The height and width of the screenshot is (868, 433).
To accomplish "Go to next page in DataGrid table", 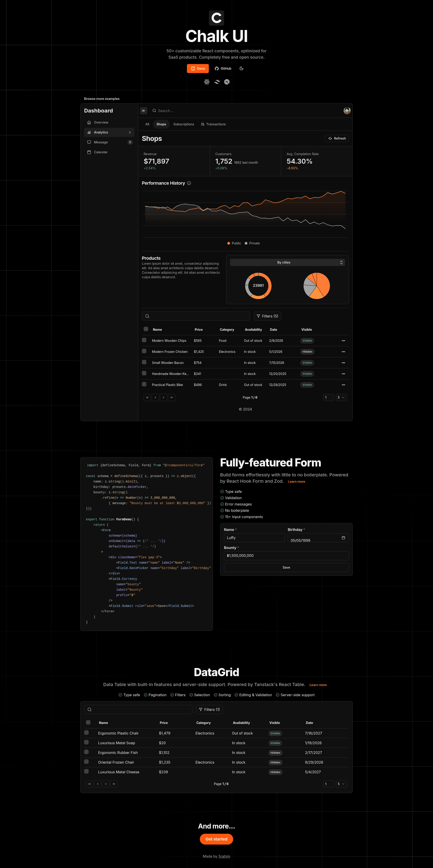I will tap(106, 784).
